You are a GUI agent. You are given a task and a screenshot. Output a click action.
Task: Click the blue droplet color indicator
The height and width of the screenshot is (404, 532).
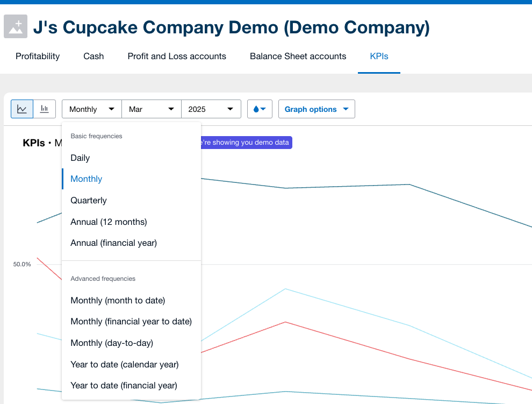(x=256, y=109)
